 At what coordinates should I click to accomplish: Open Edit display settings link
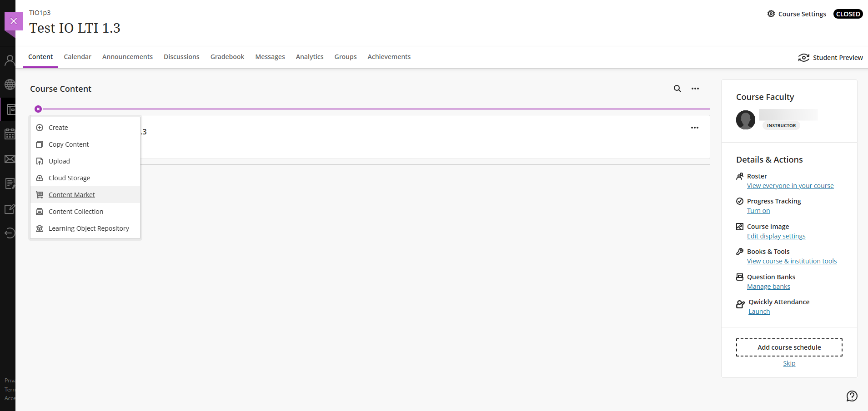click(x=776, y=236)
